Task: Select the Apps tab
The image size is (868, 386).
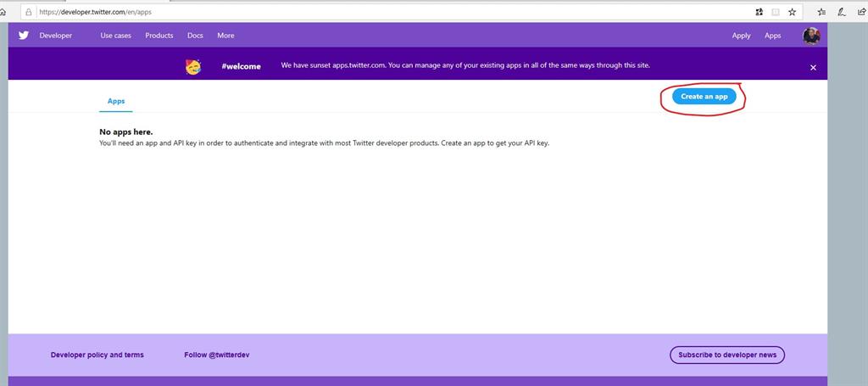Action: click(116, 101)
